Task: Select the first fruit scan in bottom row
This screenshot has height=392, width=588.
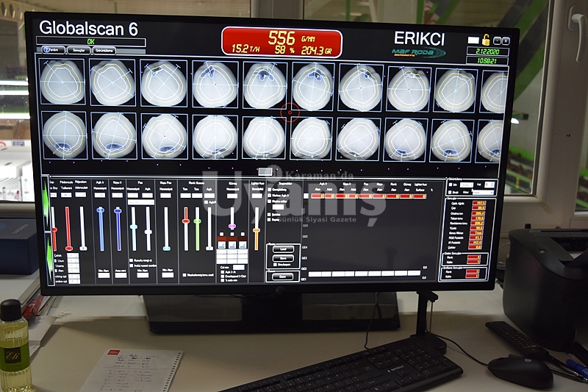Action: 65,135
